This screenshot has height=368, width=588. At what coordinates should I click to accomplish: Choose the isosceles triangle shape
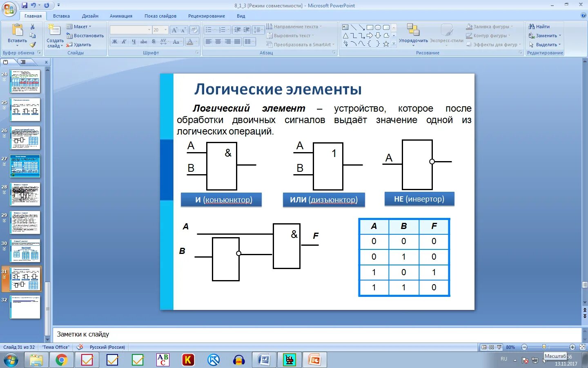345,36
